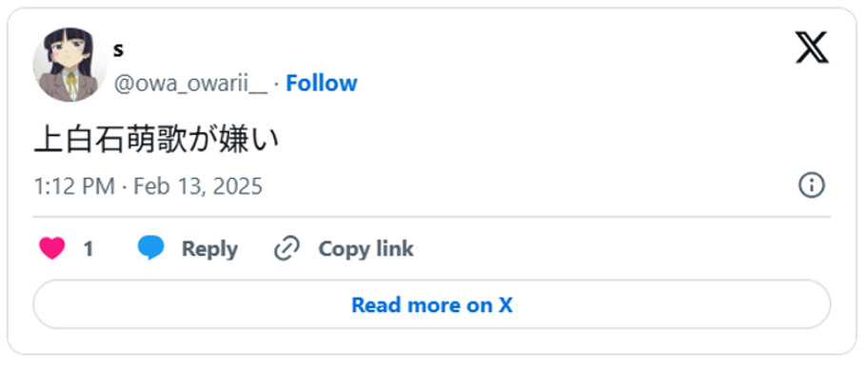The height and width of the screenshot is (368, 868).
Task: Click the like count number 1
Action: point(88,249)
